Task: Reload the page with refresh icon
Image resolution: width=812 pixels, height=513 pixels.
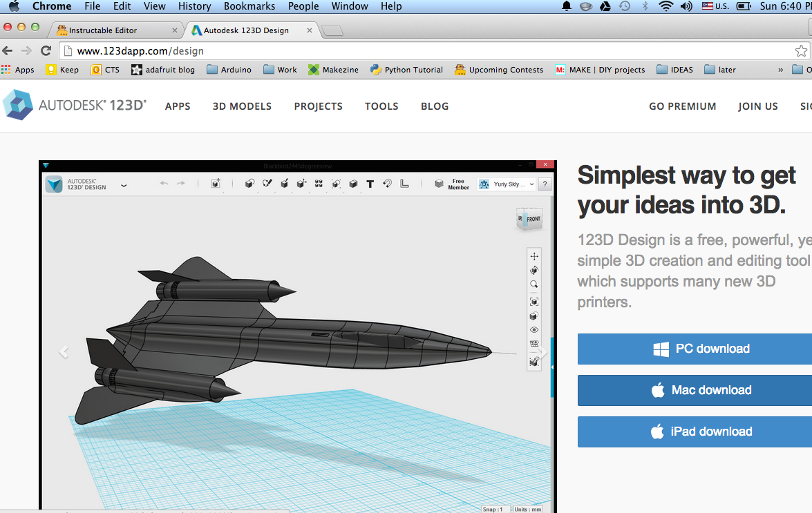Action: coord(46,50)
